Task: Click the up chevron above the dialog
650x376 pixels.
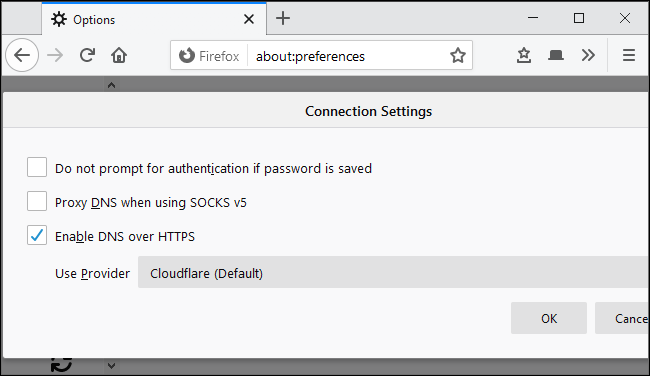Action: pos(111,85)
